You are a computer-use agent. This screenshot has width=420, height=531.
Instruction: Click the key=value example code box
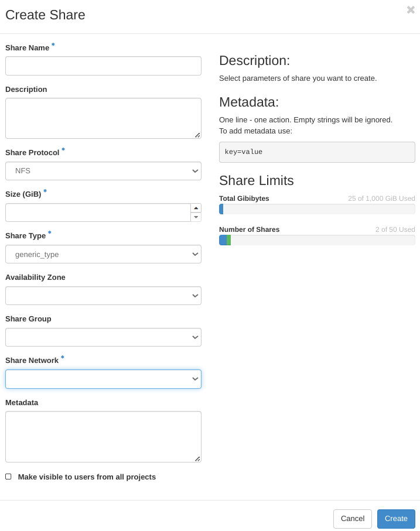point(317,152)
